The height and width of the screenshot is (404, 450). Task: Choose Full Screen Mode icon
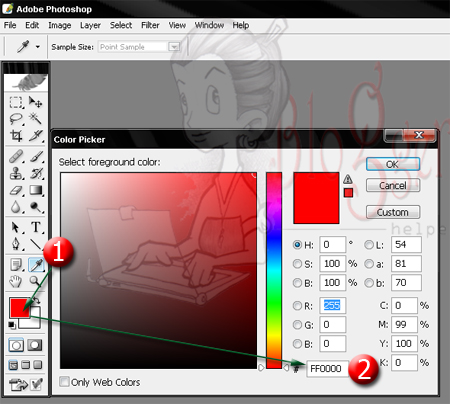click(38, 365)
